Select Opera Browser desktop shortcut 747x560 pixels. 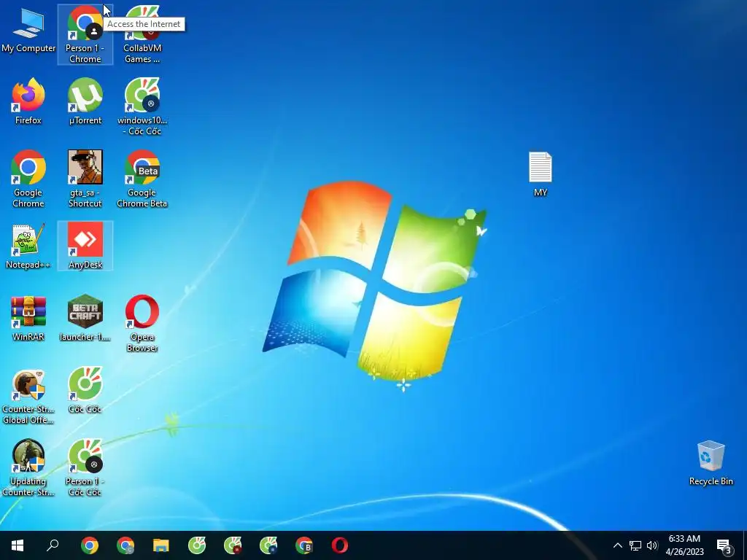click(x=142, y=324)
